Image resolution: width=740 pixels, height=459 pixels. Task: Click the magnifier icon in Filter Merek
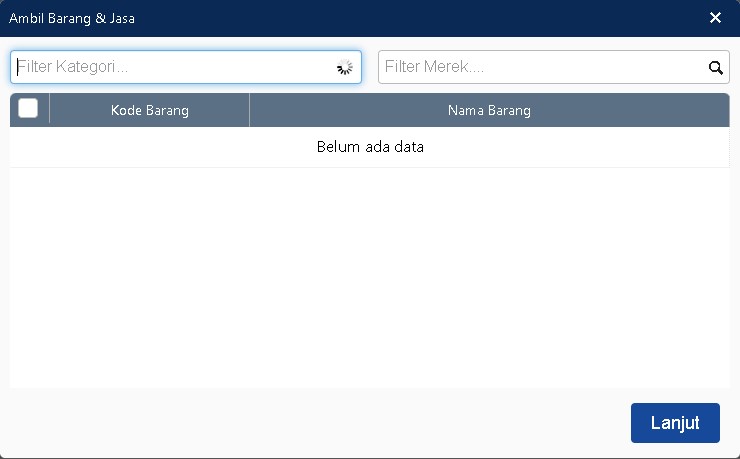pos(715,68)
